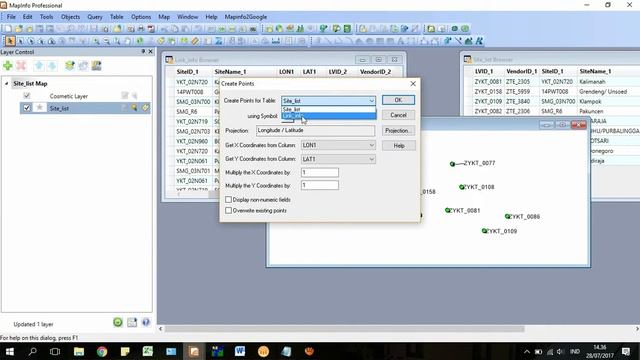Screen dimensions: 640x360
Task: Click the thematic map icon in Layer Control
Action: tap(96, 65)
